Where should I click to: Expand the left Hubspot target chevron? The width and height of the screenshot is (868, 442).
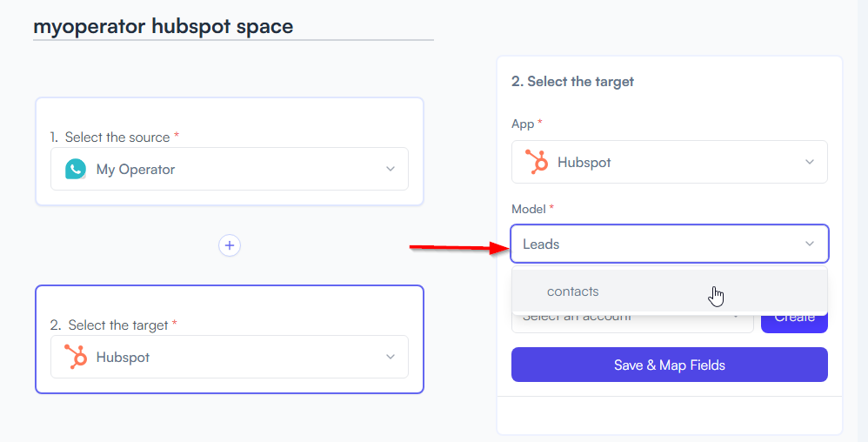click(391, 357)
